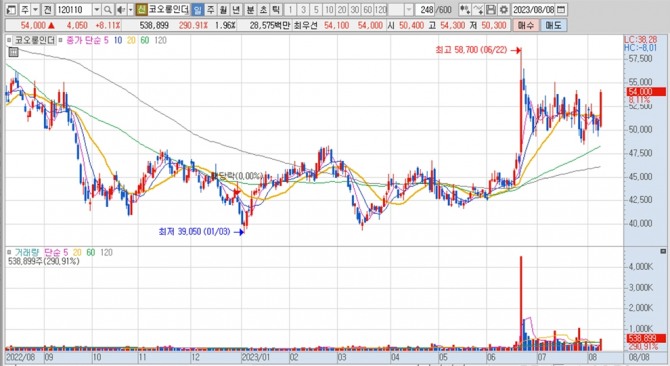
Task: Click the add candle comparison icon
Action: [x=465, y=9]
